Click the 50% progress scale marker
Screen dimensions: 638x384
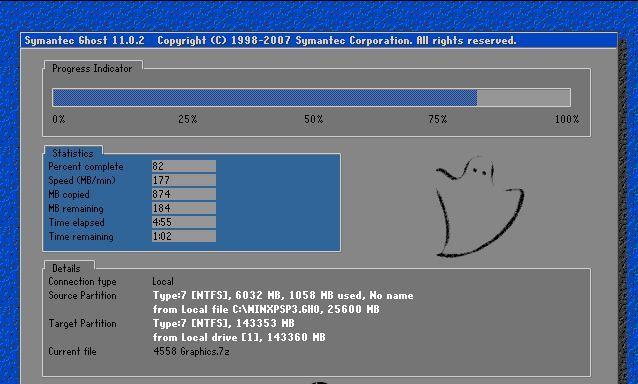[x=314, y=119]
